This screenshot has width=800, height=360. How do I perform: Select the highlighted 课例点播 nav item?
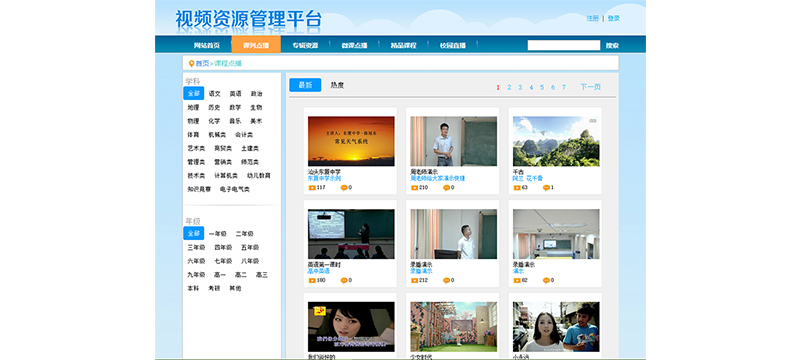point(256,45)
